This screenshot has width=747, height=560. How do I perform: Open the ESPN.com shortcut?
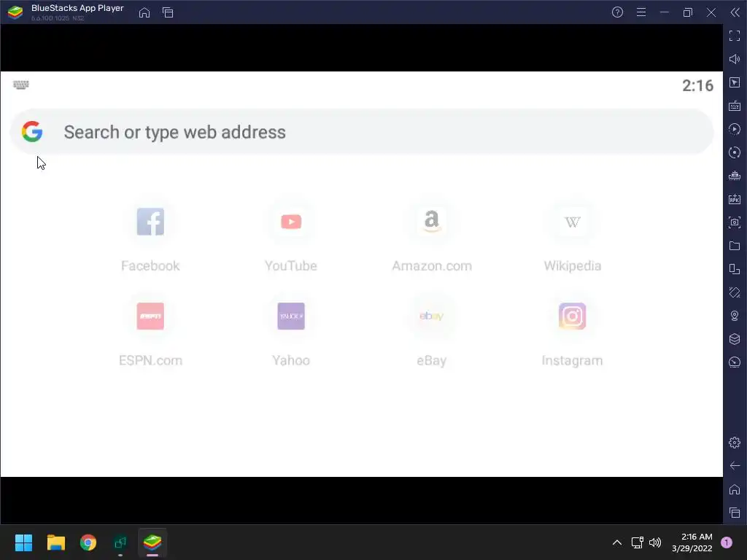tap(150, 316)
